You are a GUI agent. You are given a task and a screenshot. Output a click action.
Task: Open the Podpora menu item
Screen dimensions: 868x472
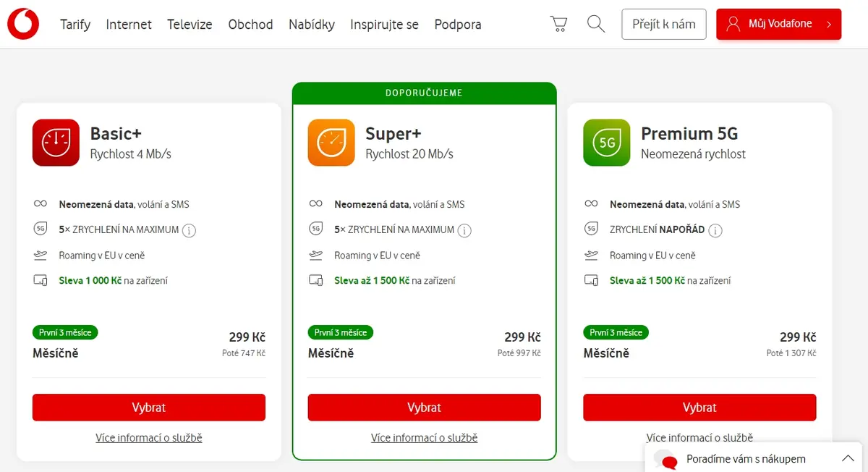(458, 25)
